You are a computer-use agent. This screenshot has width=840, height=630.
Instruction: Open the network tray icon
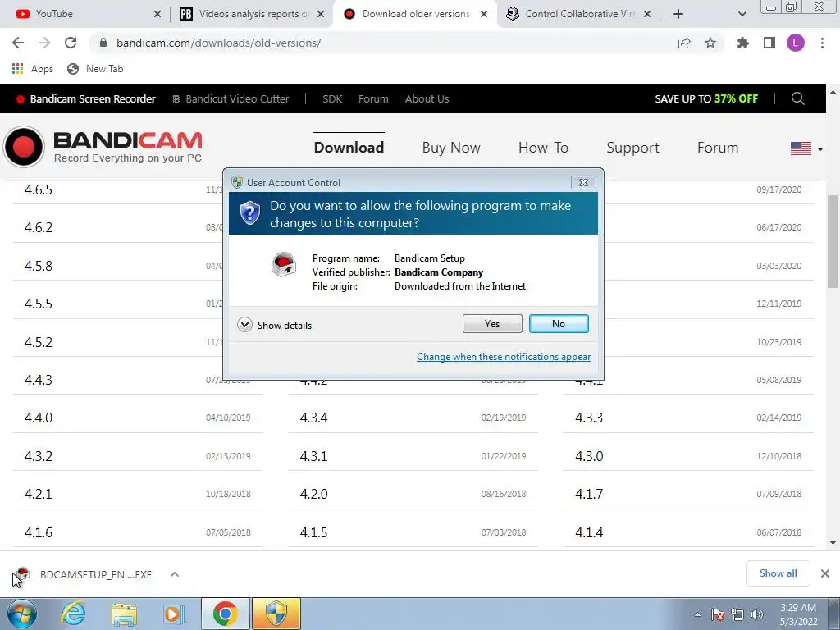coord(737,614)
